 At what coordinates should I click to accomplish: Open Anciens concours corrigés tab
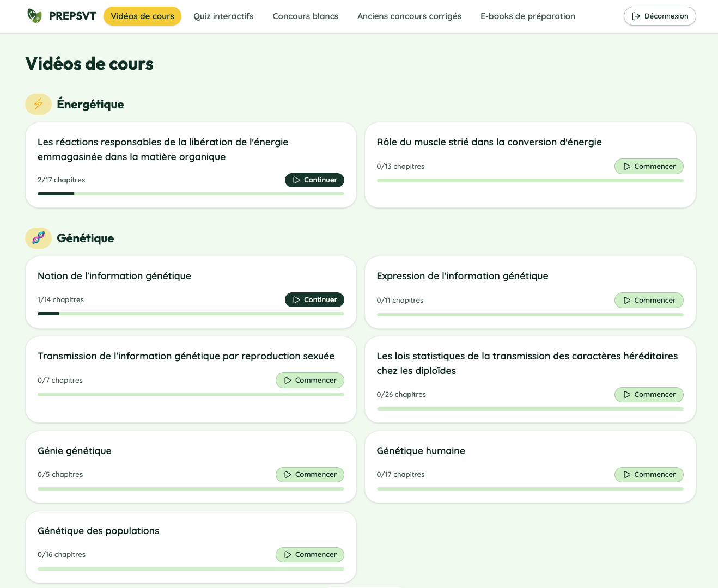tap(409, 16)
